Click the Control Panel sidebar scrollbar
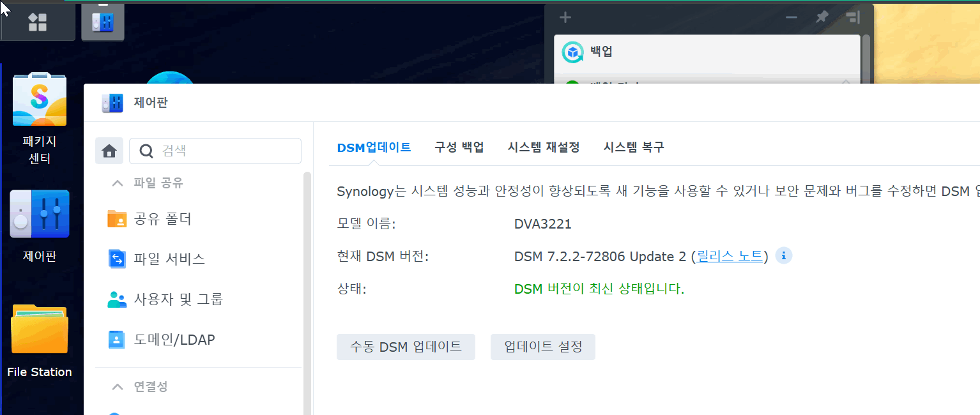Image resolution: width=980 pixels, height=415 pixels. tap(307, 292)
